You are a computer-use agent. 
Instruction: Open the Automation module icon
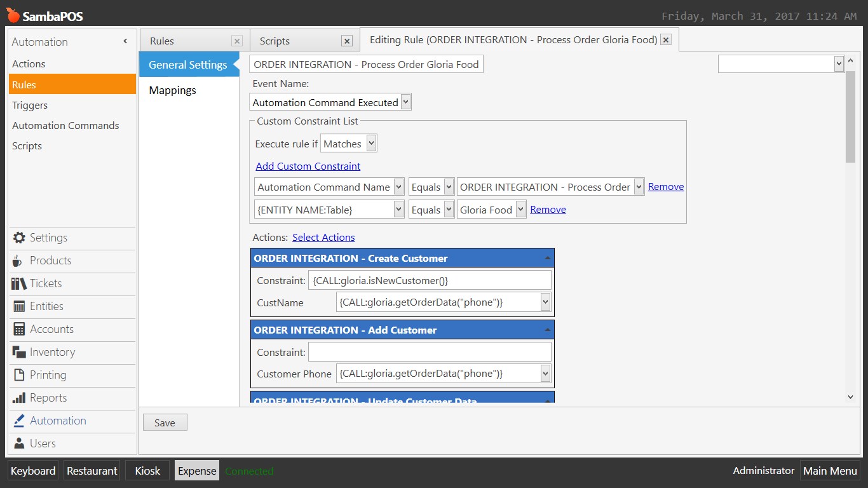point(57,421)
